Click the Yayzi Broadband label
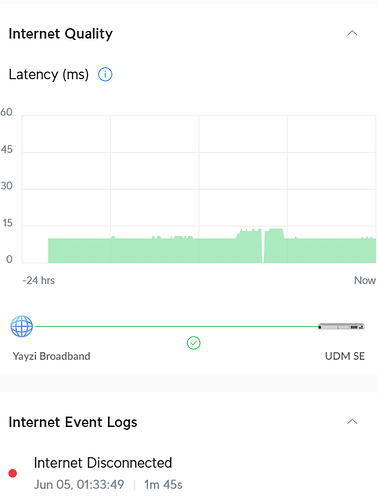378x500 pixels. pyautogui.click(x=51, y=356)
